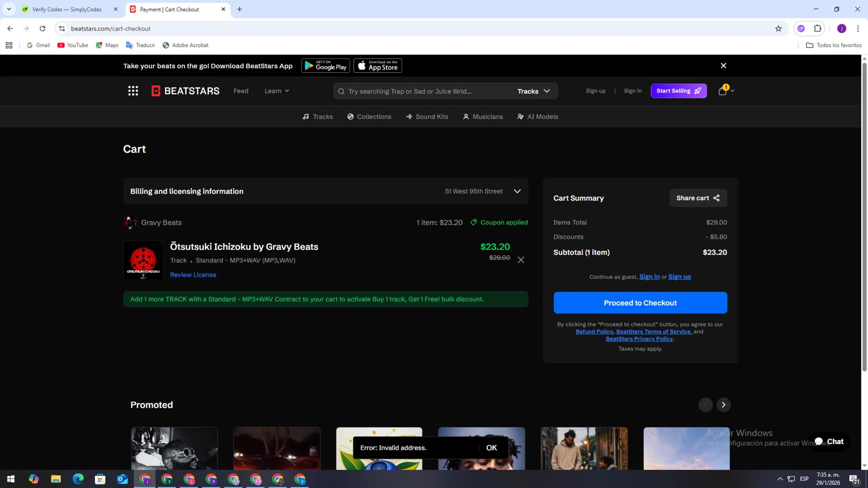The height and width of the screenshot is (488, 868).
Task: Launch Microsoft Edge from taskbar
Action: tap(78, 479)
